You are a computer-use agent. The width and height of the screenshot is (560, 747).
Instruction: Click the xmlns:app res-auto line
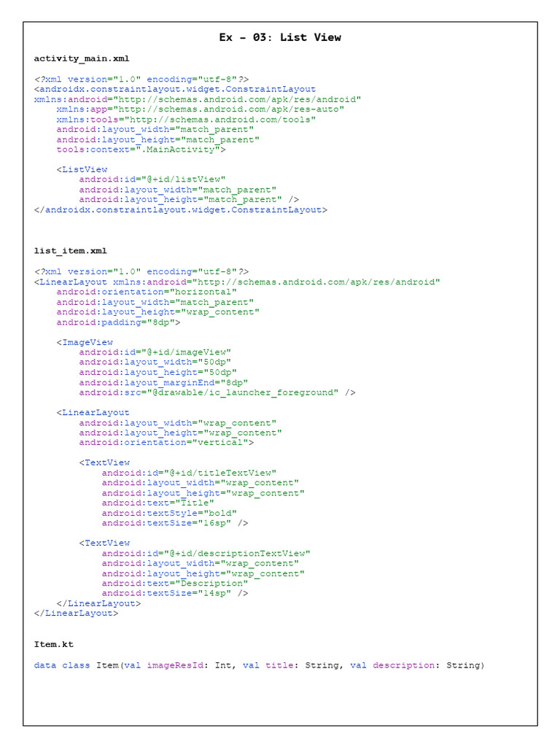pyautogui.click(x=200, y=109)
